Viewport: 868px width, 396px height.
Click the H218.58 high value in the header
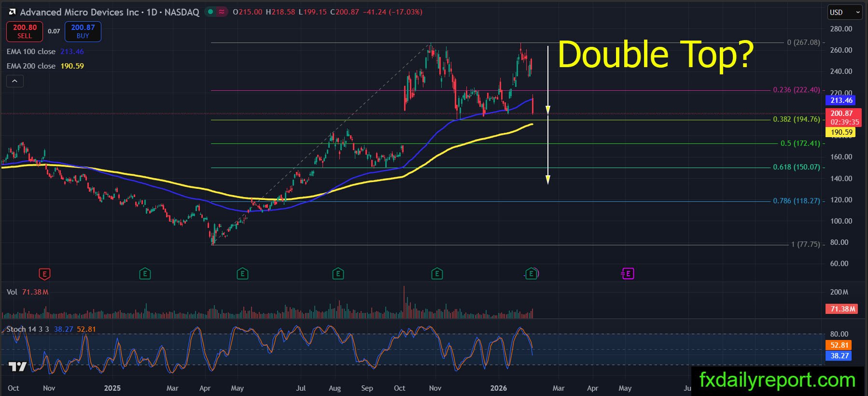280,12
